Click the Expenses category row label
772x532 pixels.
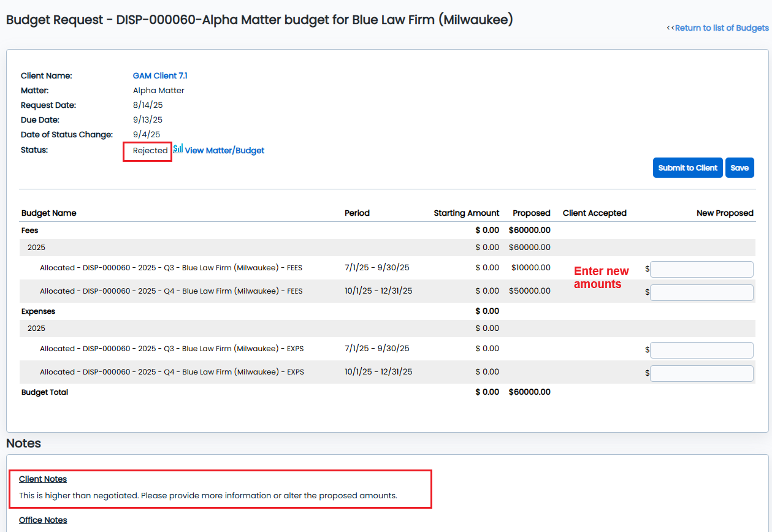click(38, 311)
